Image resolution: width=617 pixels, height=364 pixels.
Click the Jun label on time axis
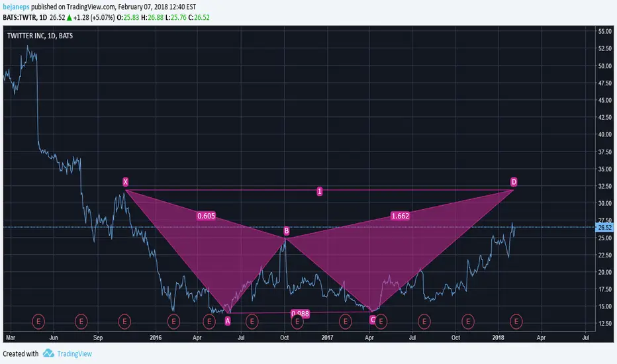click(54, 338)
